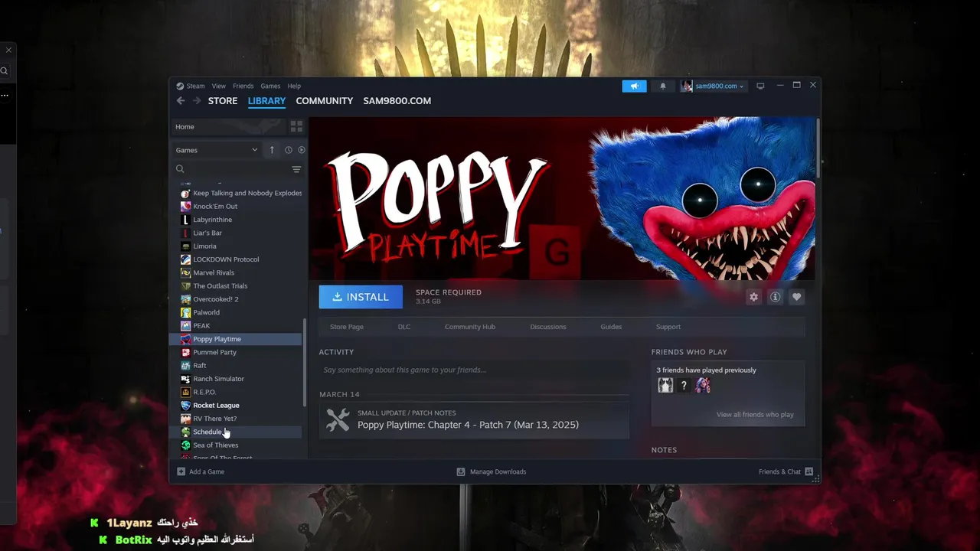Image resolution: width=980 pixels, height=551 pixels.
Task: Select Limoria in game list
Action: (204, 246)
